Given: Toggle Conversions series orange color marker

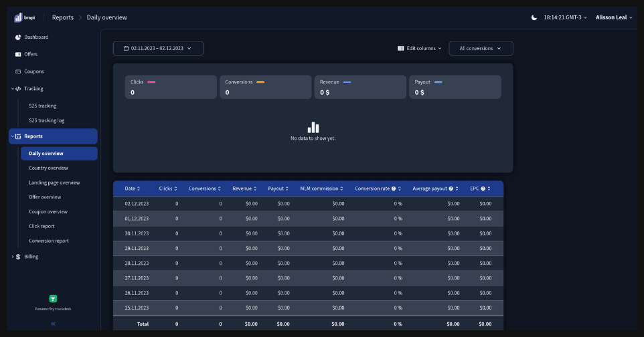Looking at the screenshot, I should (x=260, y=82).
